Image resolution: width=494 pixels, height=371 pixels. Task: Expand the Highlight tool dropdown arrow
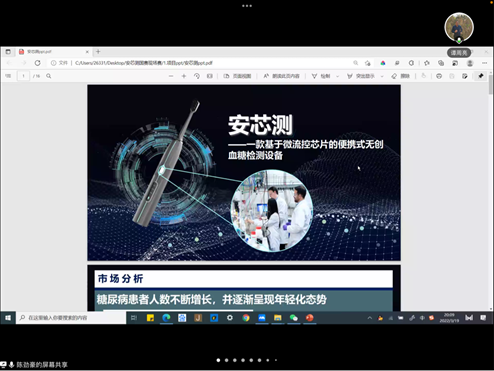click(x=382, y=76)
